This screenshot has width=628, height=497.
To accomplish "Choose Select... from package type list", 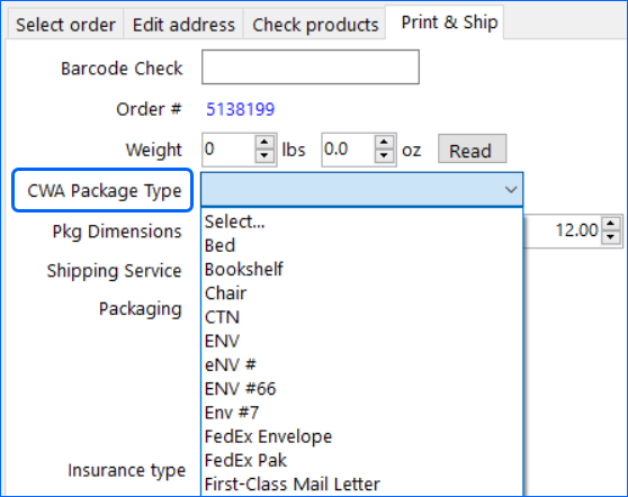I will point(235,222).
